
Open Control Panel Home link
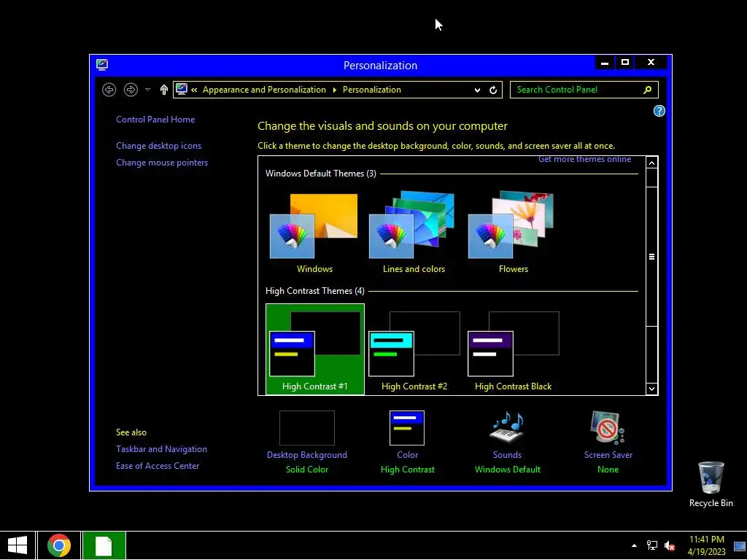pos(155,120)
